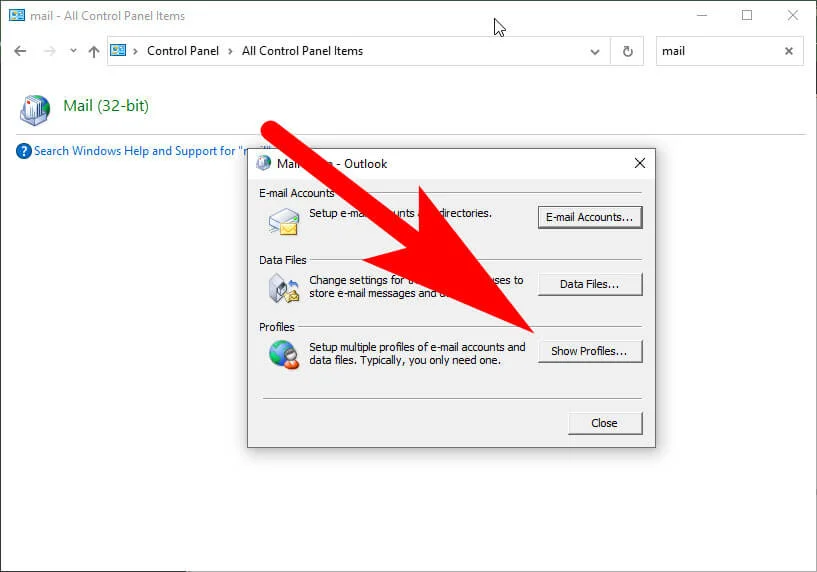
Task: Clear the search box with X
Action: 789,51
